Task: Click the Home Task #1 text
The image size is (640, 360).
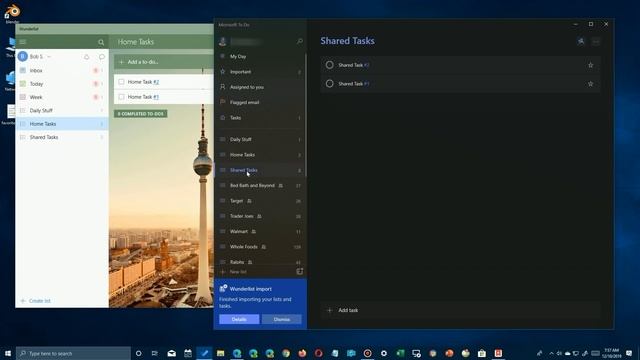Action: 143,97
